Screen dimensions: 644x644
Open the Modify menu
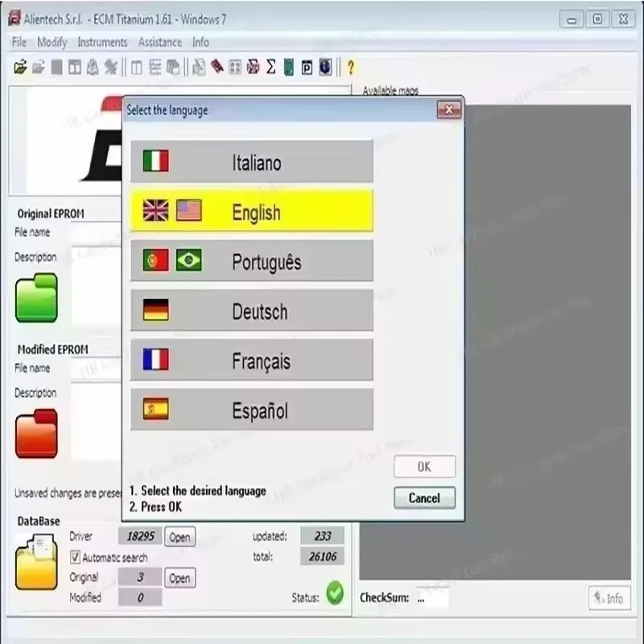click(52, 42)
